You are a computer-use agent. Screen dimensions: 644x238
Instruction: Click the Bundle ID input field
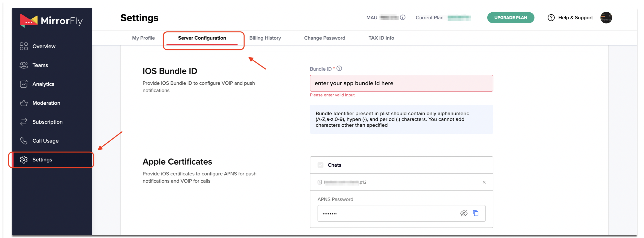coord(401,83)
